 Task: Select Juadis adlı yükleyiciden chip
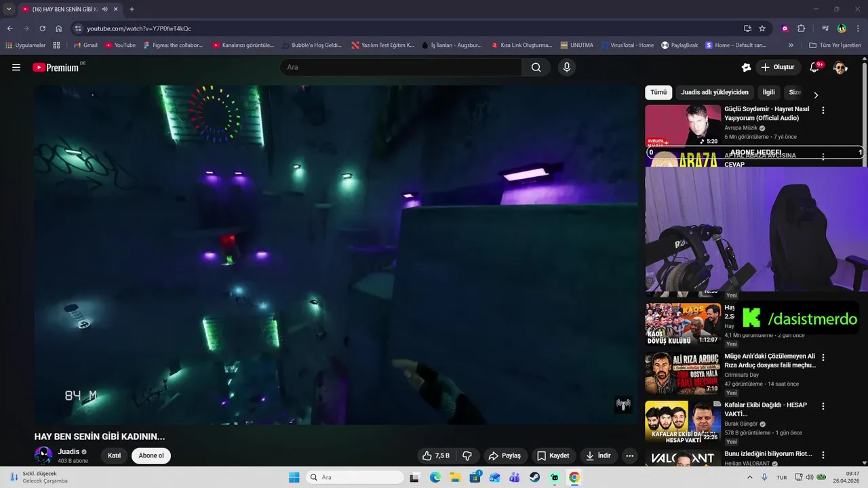tap(715, 92)
